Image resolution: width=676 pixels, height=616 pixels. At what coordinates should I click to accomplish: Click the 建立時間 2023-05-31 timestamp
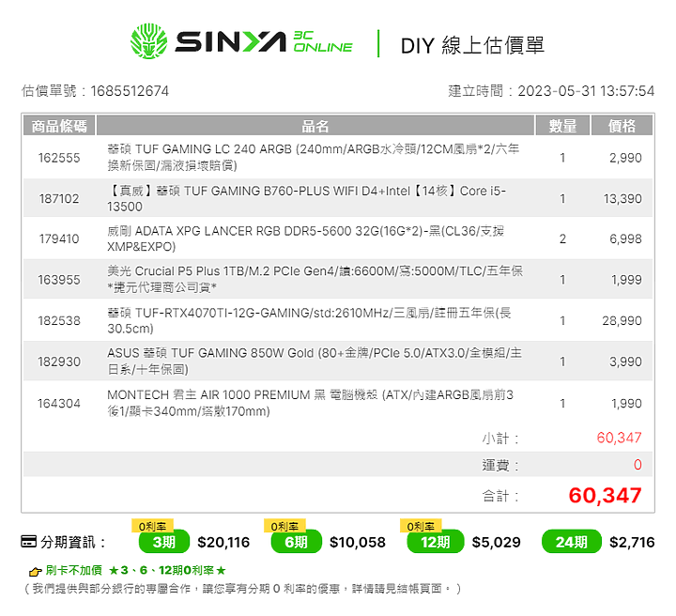pos(551,91)
